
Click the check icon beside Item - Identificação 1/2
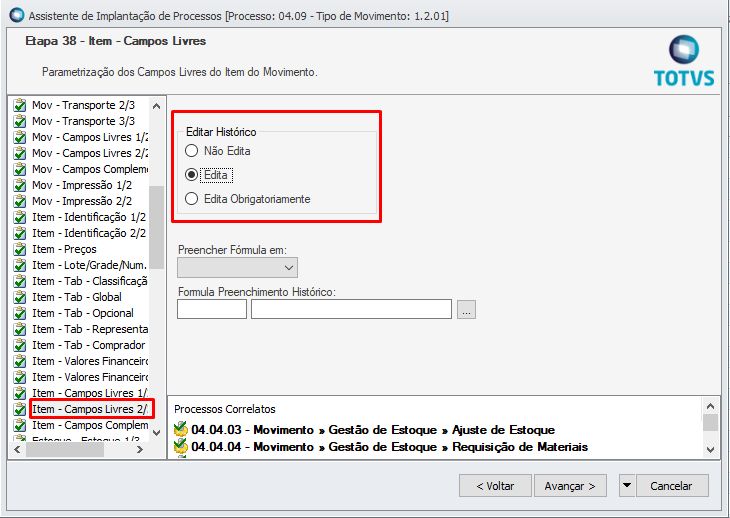click(x=20, y=218)
